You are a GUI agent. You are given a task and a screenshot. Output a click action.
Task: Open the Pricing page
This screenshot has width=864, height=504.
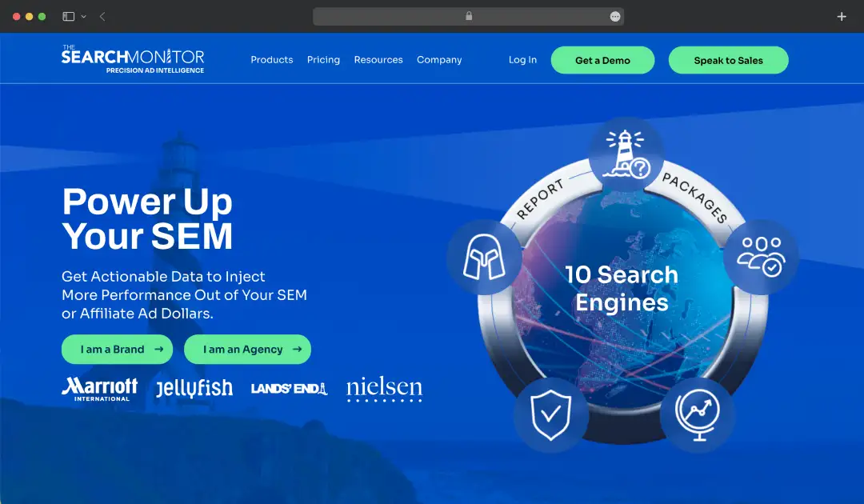tap(323, 59)
